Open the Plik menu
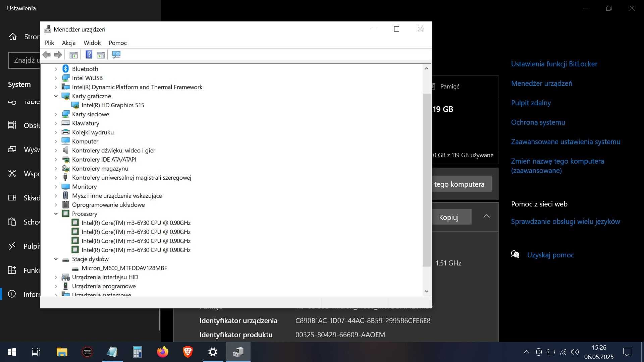 (49, 43)
